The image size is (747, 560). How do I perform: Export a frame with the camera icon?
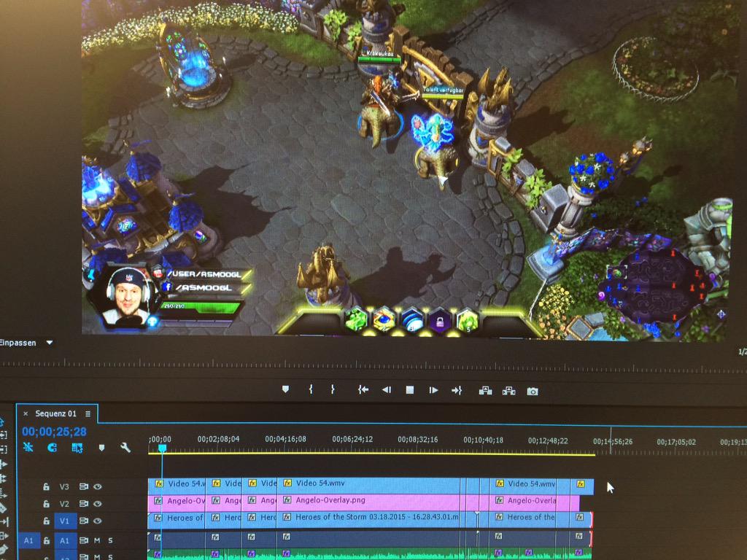pos(533,392)
